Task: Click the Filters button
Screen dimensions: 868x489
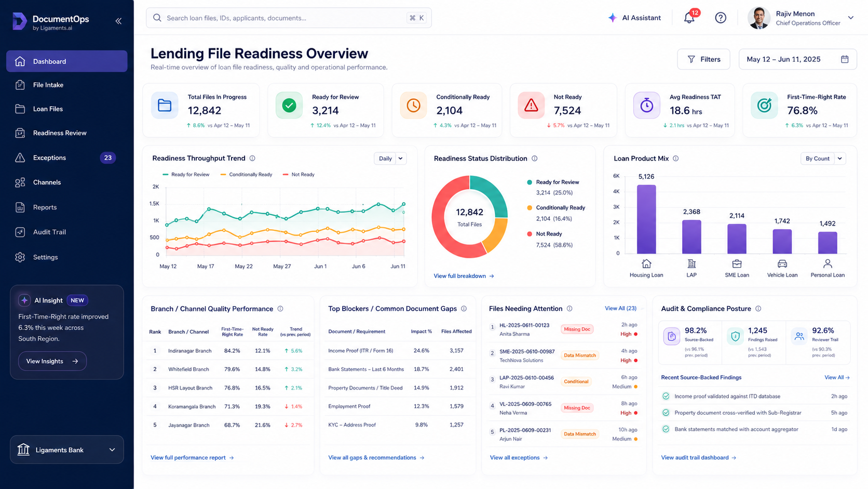Action: coord(703,59)
